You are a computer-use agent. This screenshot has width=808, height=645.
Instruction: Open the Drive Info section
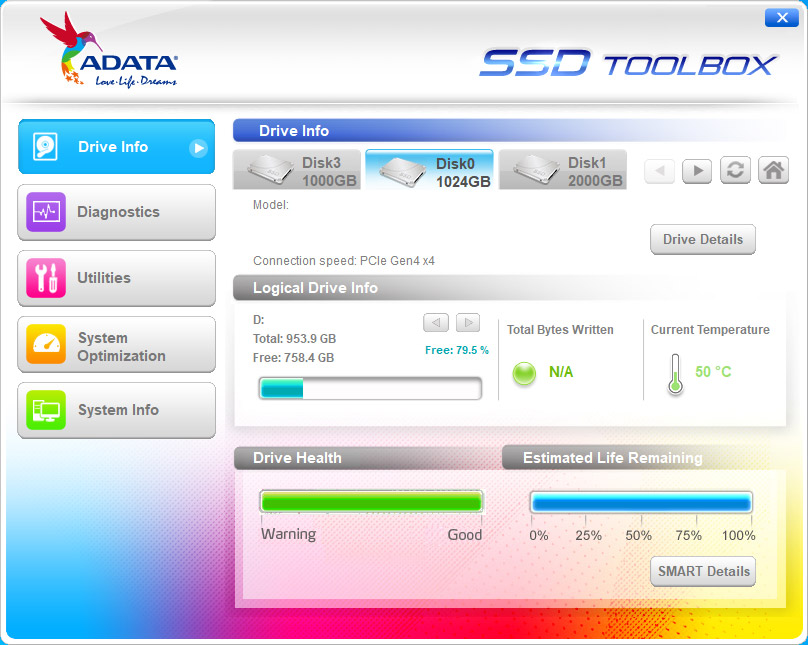pyautogui.click(x=116, y=147)
